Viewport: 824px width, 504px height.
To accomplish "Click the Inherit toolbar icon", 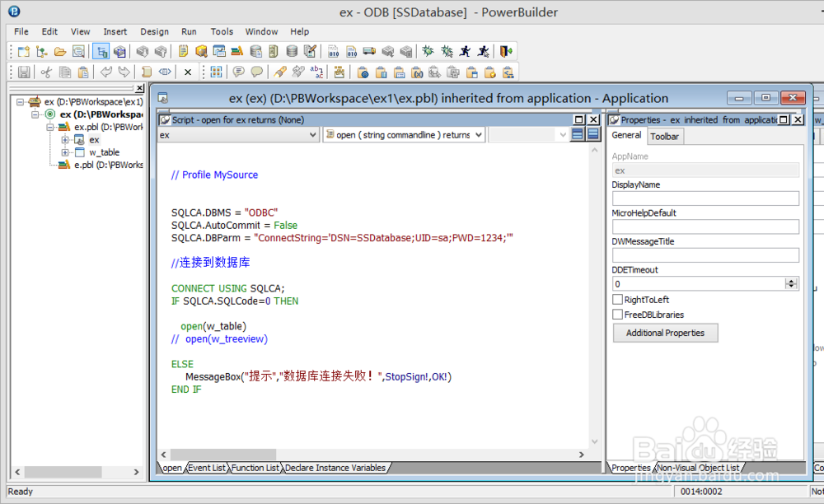I will (x=41, y=51).
